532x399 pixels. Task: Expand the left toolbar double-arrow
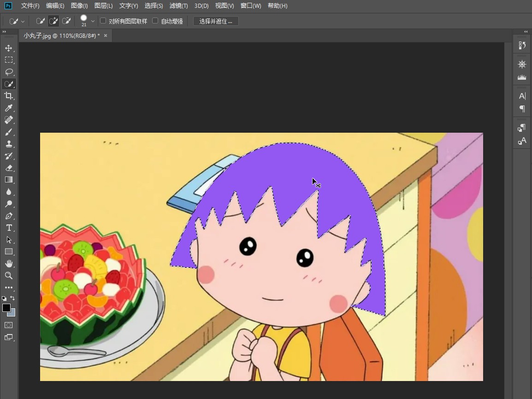point(4,31)
